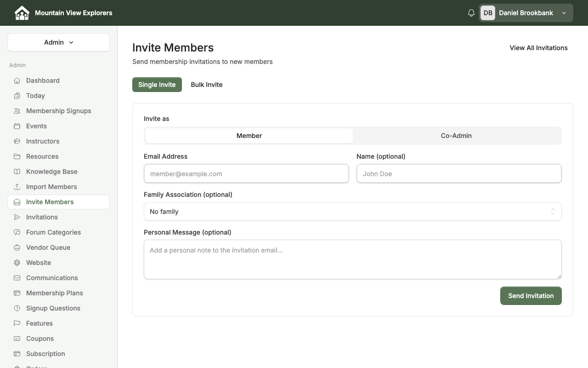Go to Membership Signups page
The width and height of the screenshot is (588, 368).
coord(58,111)
